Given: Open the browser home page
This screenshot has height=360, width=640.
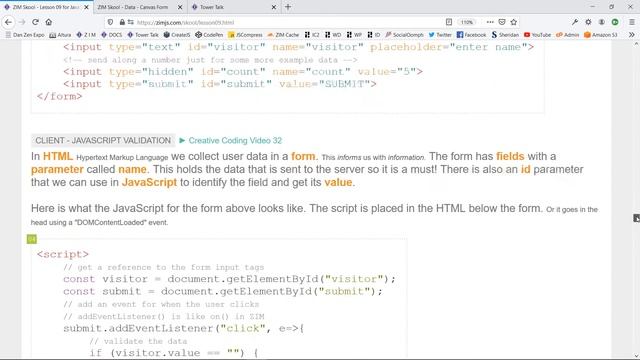Looking at the screenshot, I should (49, 22).
